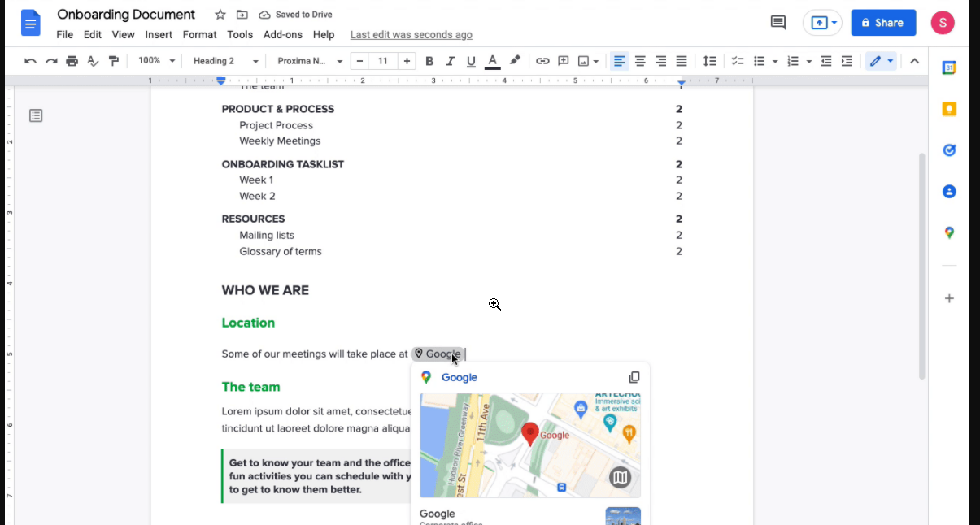This screenshot has height=525, width=980.
Task: Copy the Google place chip link
Action: pos(634,377)
